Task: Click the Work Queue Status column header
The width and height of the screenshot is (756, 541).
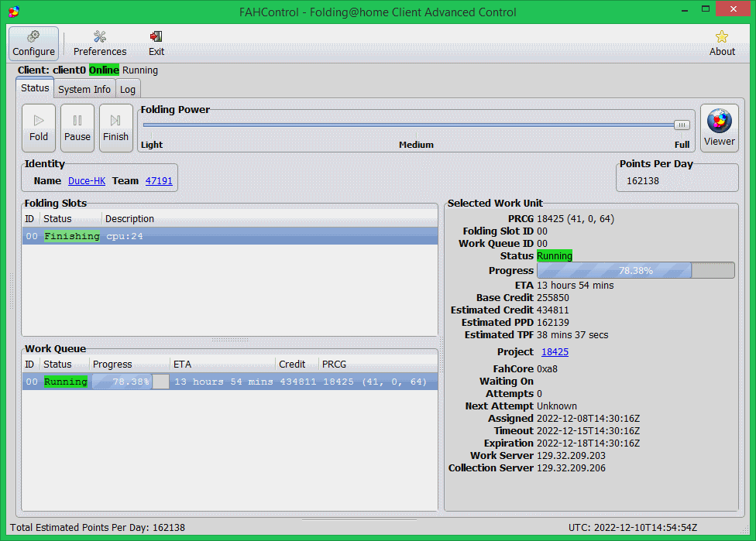Action: click(64, 365)
